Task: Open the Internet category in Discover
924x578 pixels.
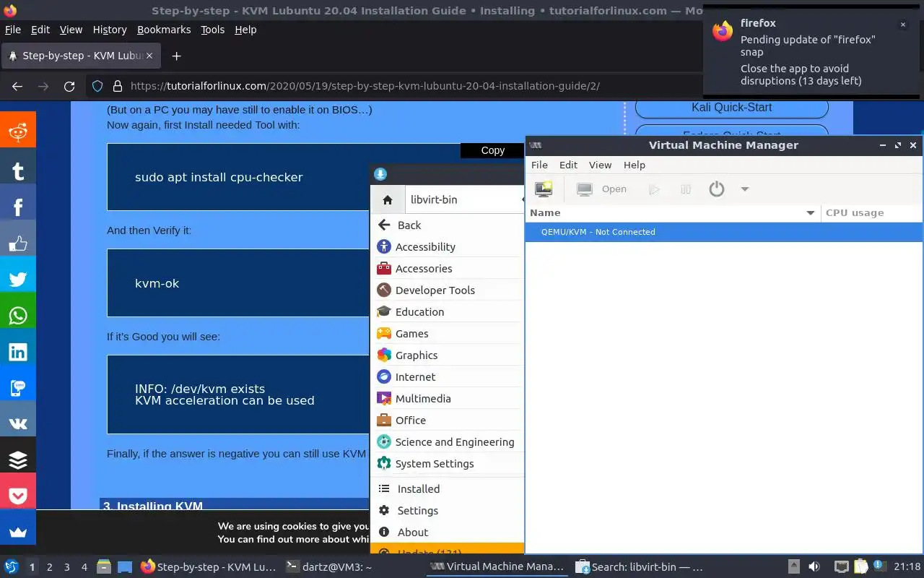Action: tap(447, 377)
